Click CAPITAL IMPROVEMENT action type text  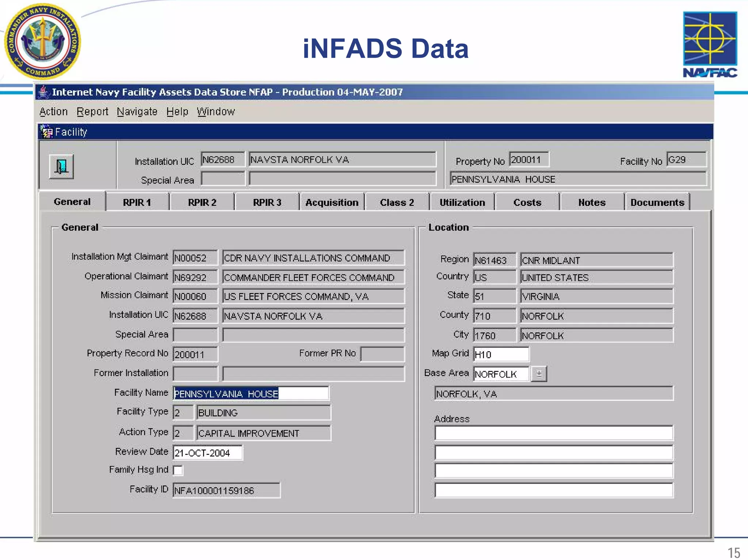(x=249, y=433)
